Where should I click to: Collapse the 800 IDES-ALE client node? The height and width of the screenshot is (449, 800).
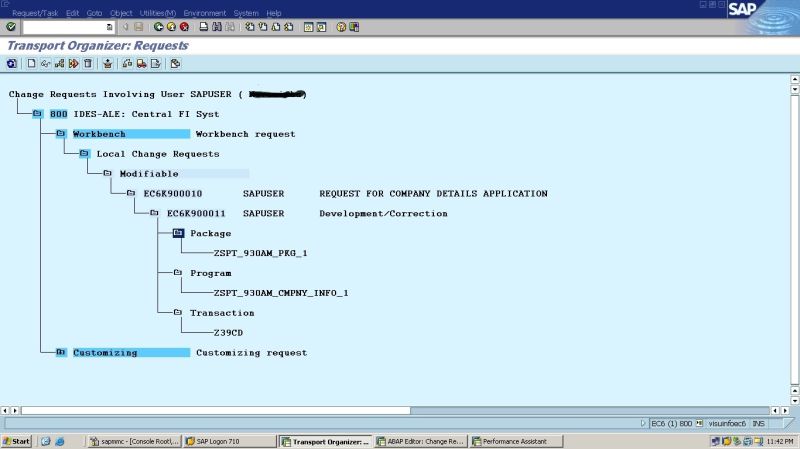[x=37, y=114]
